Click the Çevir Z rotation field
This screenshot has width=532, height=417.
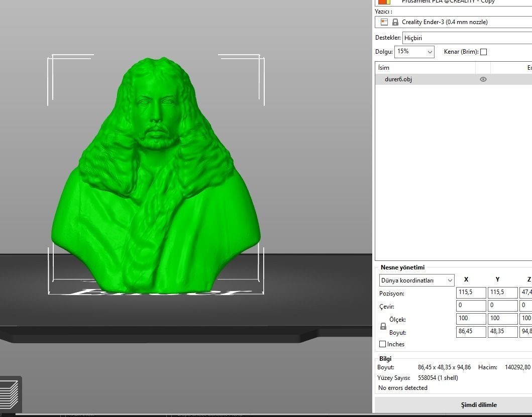pos(525,306)
